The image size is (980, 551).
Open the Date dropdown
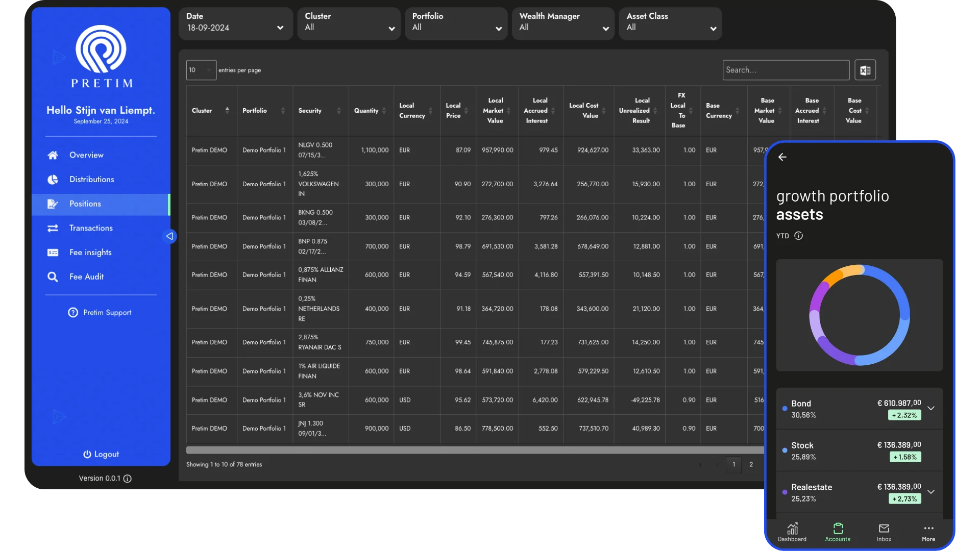(235, 23)
